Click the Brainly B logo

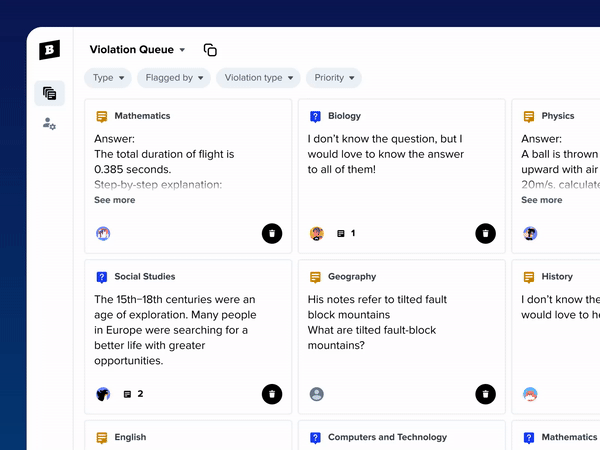point(49,50)
